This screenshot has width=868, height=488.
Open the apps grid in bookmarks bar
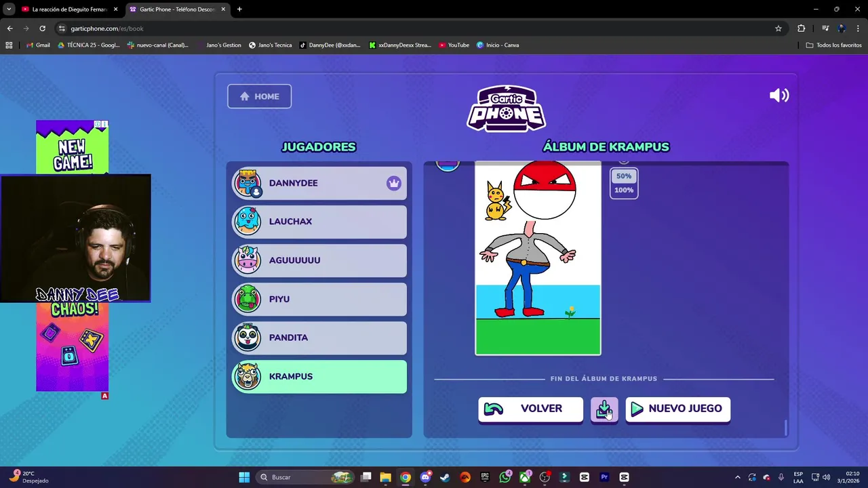tap(9, 45)
